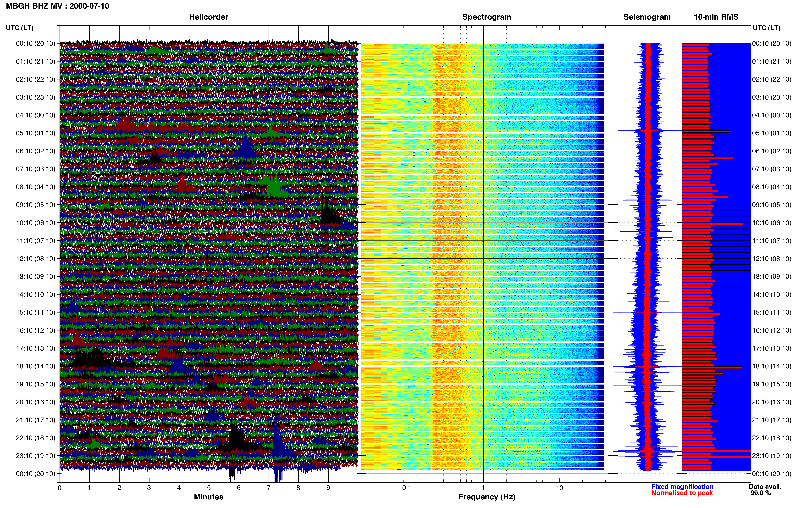Click the "10" tick on the Frequency axis
The height and width of the screenshot is (508, 812).
click(559, 488)
